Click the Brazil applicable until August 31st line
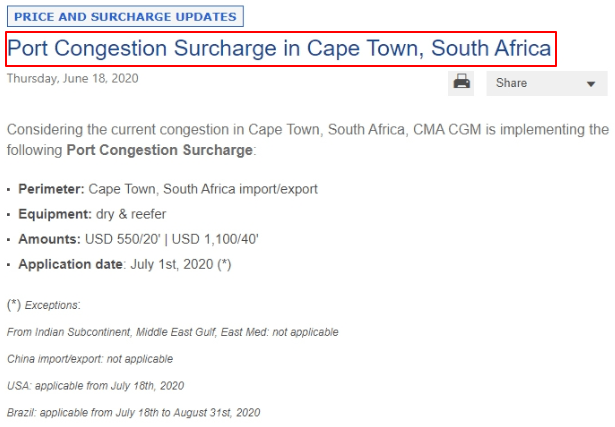 click(x=133, y=412)
